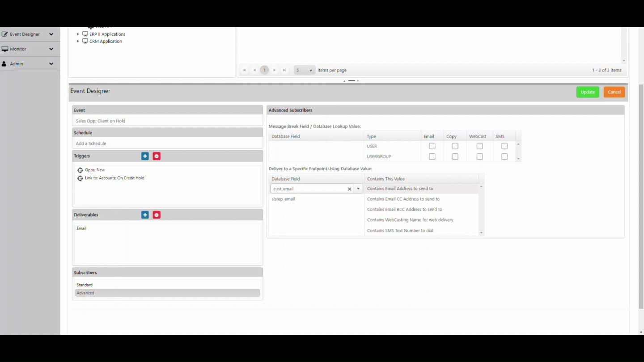Open items per page dropdown
Image resolution: width=644 pixels, height=362 pixels.
305,70
